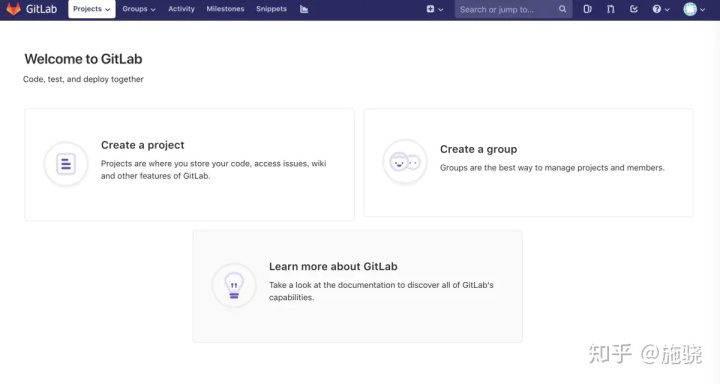Click the Create a project heading
Viewport: 720px width, 384px height.
coord(142,145)
